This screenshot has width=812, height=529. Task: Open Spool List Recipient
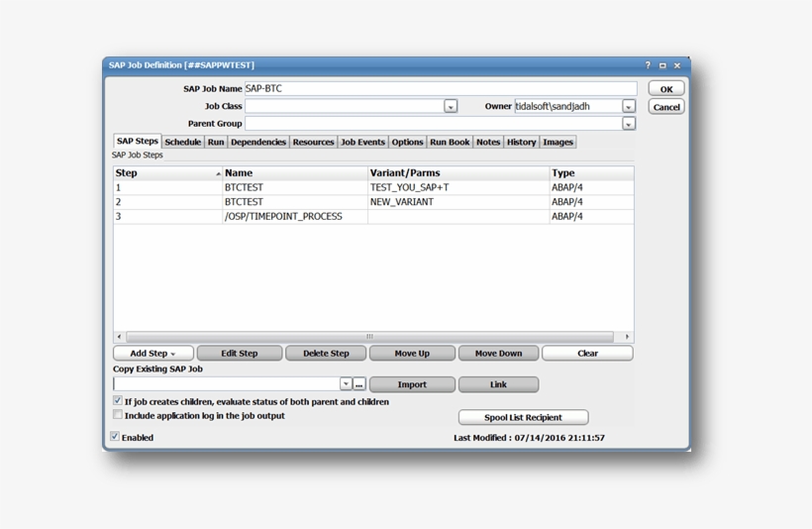[x=523, y=417]
